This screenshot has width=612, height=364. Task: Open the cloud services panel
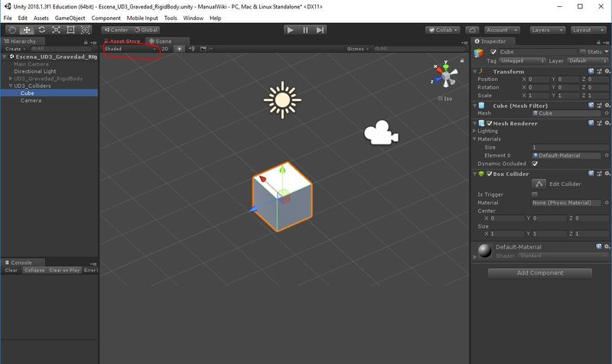[472, 30]
